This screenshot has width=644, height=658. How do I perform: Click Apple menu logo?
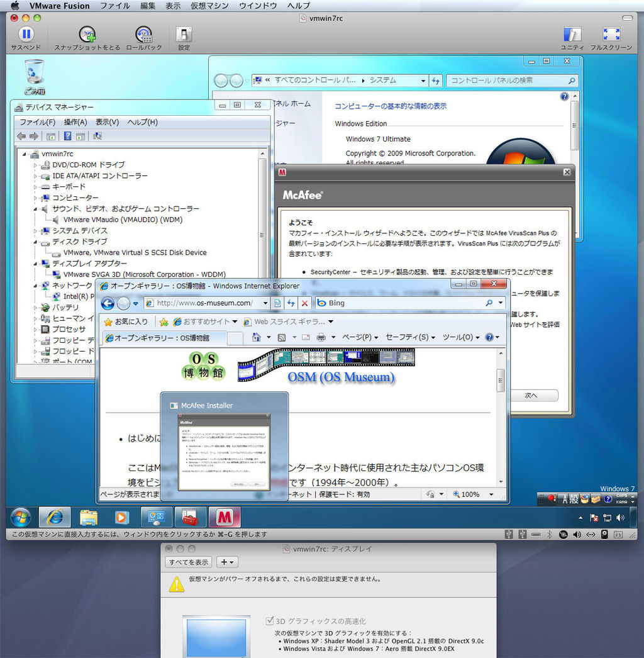click(x=14, y=6)
